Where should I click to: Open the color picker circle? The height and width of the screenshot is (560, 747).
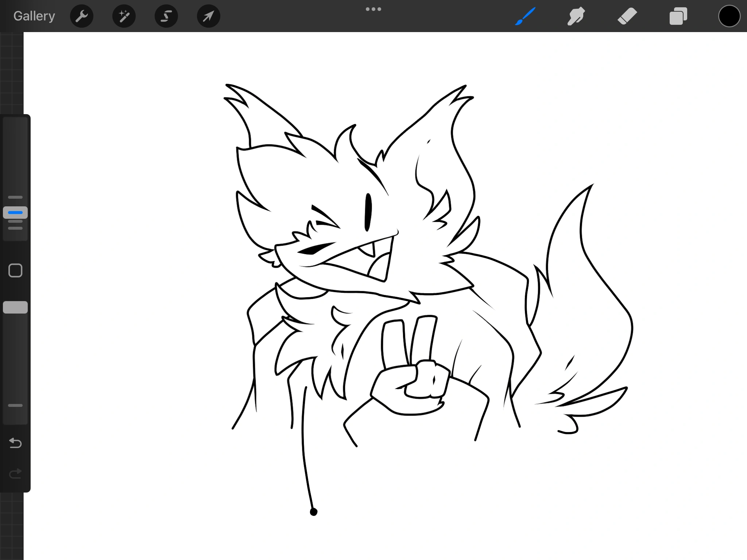click(x=729, y=16)
